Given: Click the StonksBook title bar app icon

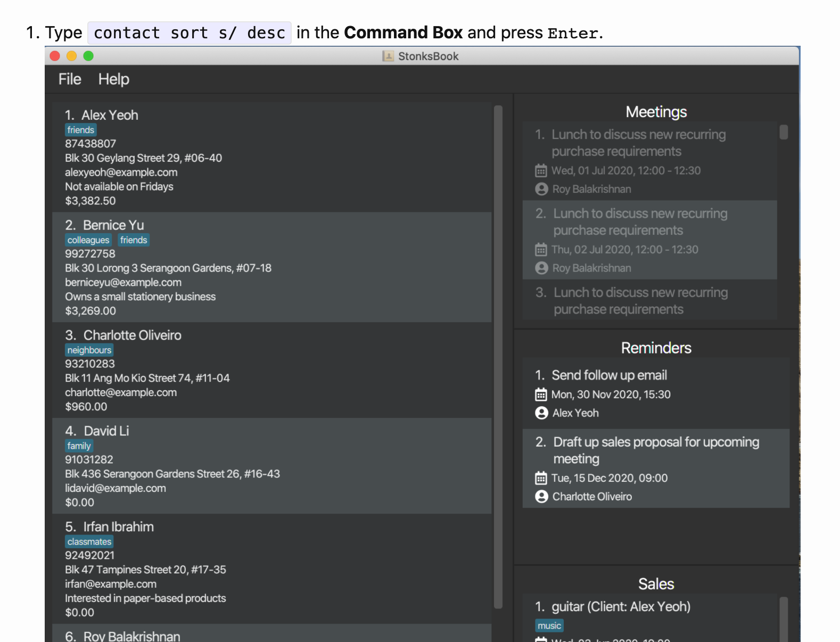Looking at the screenshot, I should tap(388, 56).
